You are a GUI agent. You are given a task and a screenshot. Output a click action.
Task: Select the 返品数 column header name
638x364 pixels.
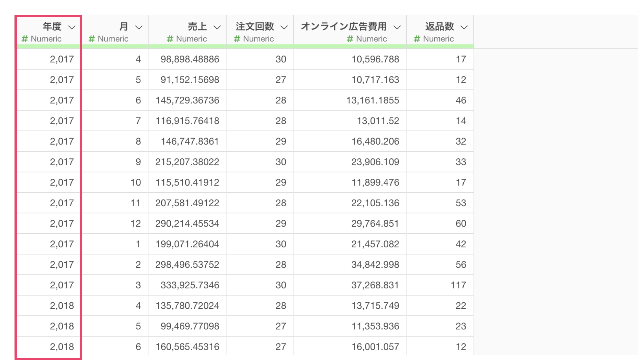(x=439, y=26)
